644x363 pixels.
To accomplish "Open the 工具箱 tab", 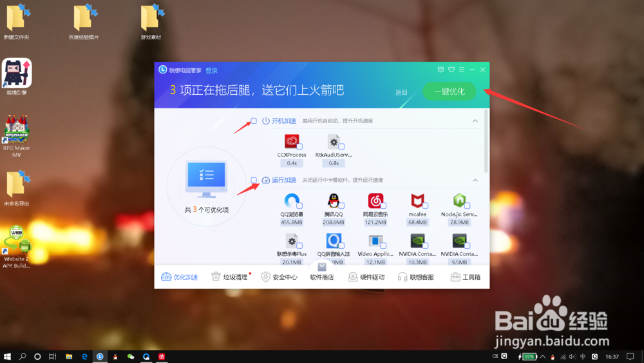I will click(x=466, y=277).
